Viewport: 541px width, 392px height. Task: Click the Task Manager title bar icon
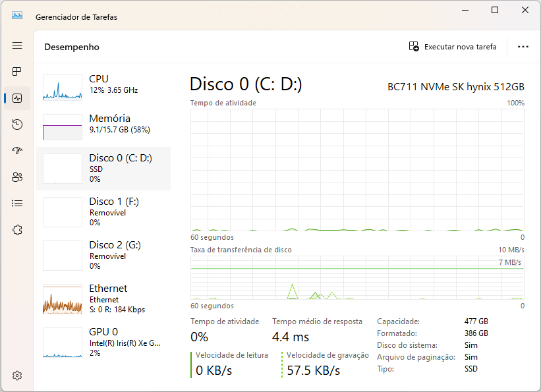17,16
